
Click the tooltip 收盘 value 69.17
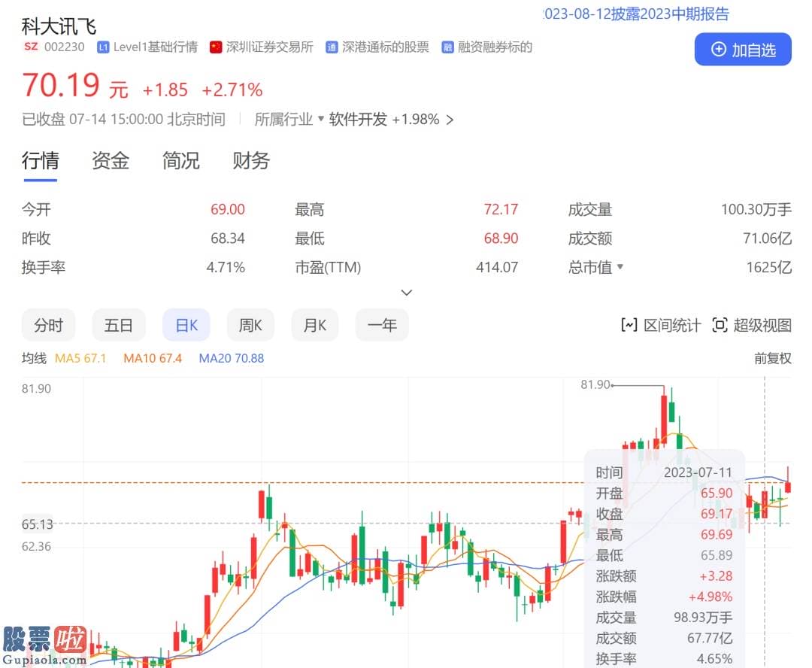[717, 514]
